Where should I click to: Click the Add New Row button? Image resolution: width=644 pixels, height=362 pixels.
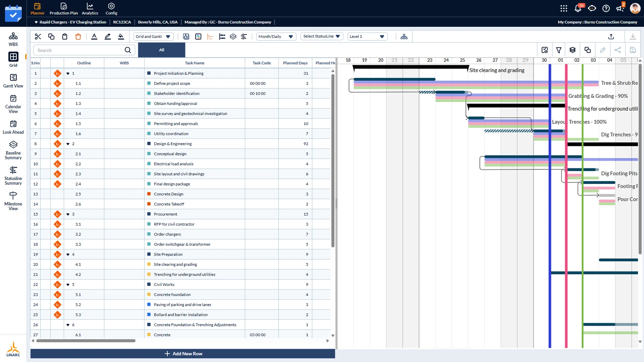click(183, 354)
